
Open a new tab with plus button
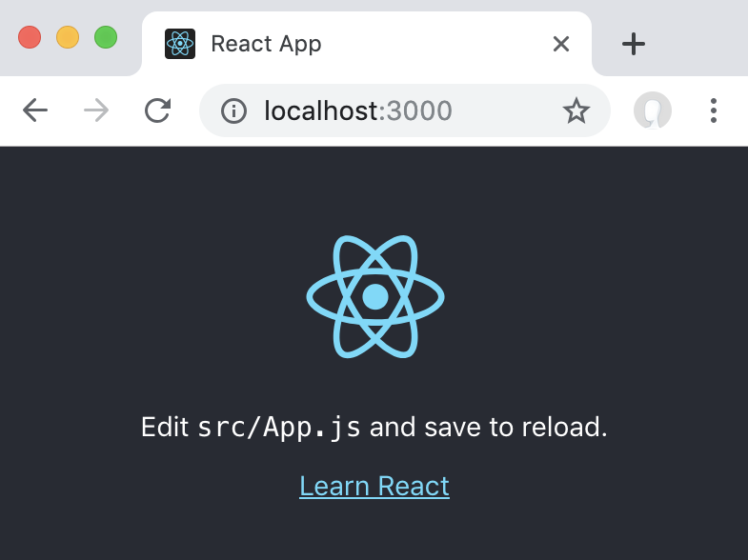click(x=634, y=44)
